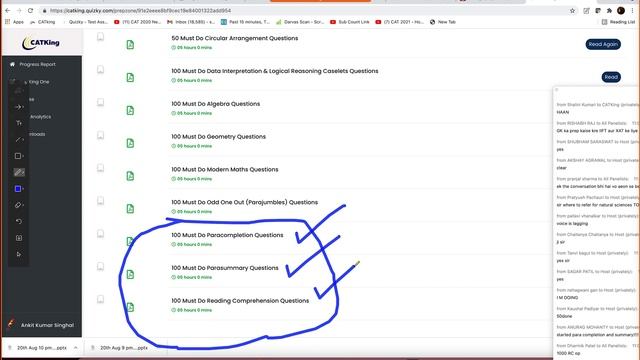
Task: Open the Chrome three-dot menu
Action: click(x=632, y=11)
